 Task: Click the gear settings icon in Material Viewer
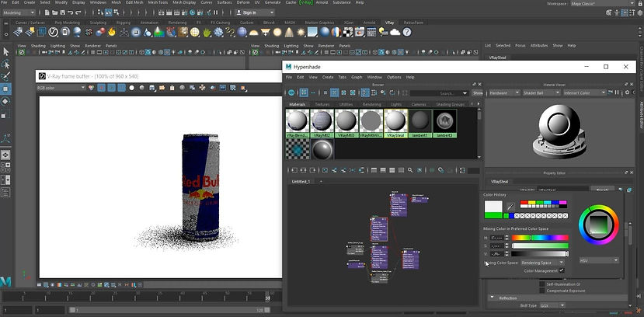(x=627, y=93)
